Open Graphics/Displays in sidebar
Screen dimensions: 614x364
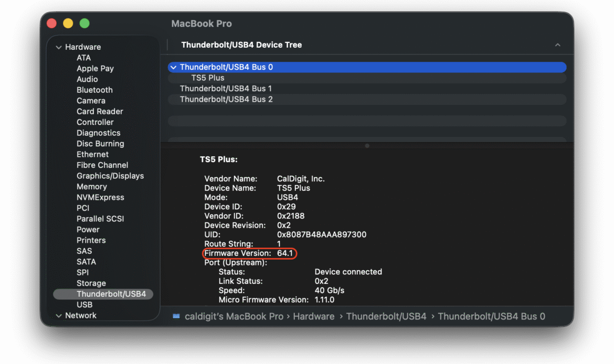point(110,176)
